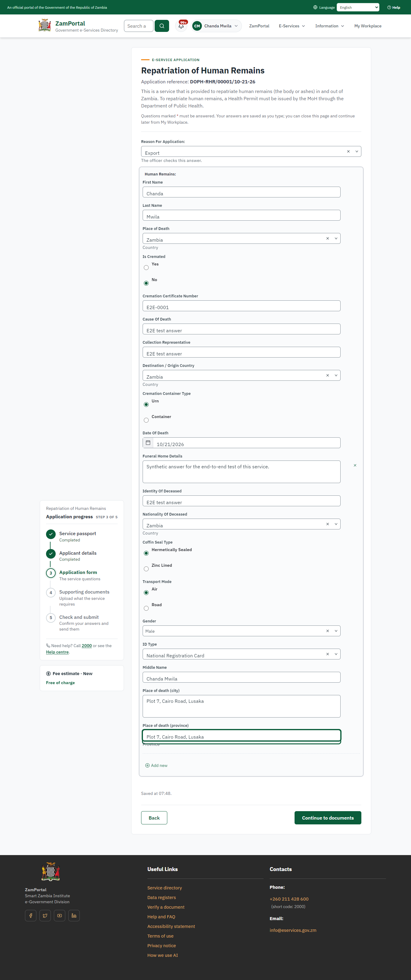Choose Zinc Lined coffin seal type
Screen dimensions: 411x980
pos(147,569)
